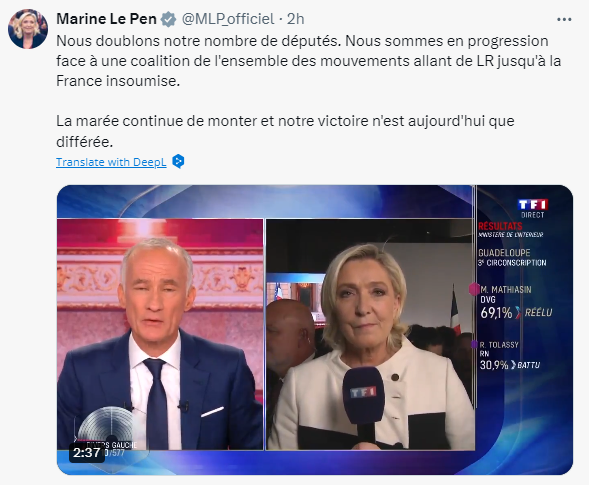The width and height of the screenshot is (589, 485).
Task: Click the purple marker beside R. Tolassy
Action: pos(475,344)
